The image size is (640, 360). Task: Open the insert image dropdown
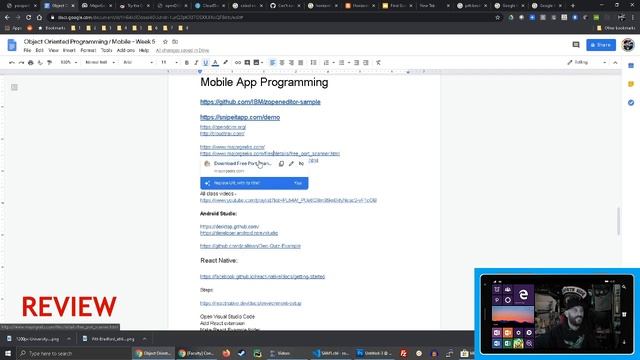(x=258, y=62)
